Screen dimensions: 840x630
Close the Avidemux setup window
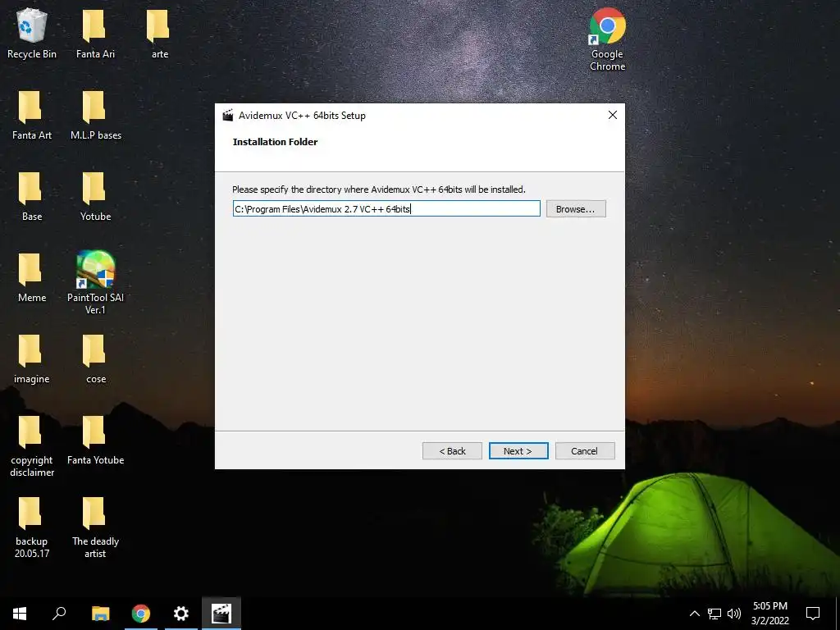[x=612, y=115]
